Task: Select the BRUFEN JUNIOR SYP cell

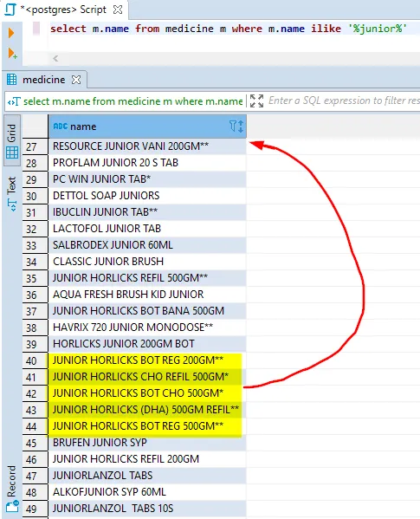Action: [x=147, y=443]
